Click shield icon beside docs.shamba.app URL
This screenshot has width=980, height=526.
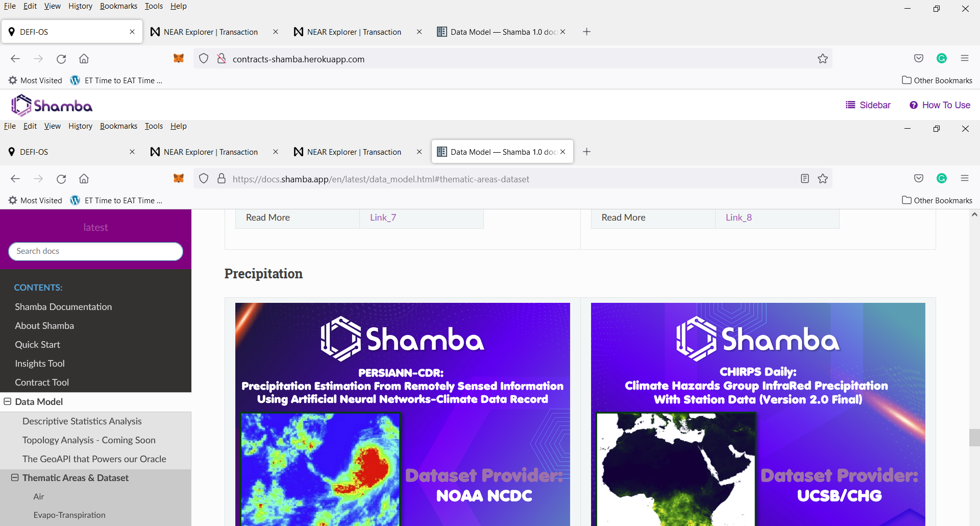[204, 179]
